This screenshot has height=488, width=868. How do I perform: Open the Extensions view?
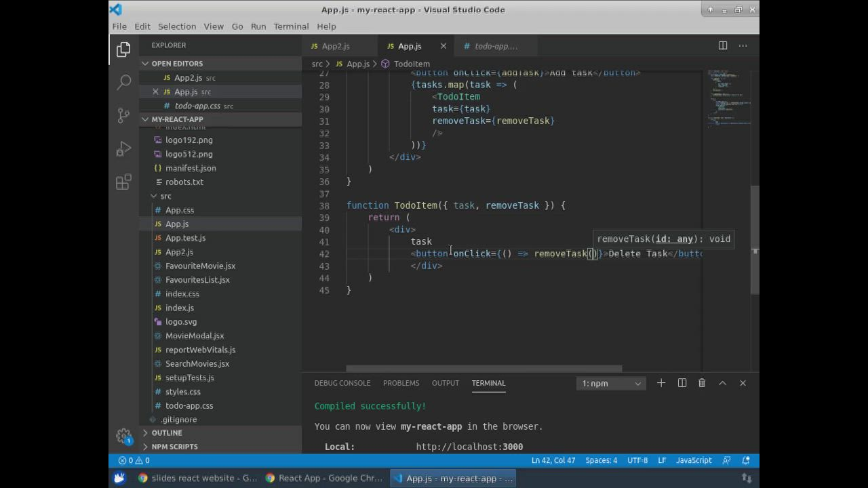coord(123,182)
